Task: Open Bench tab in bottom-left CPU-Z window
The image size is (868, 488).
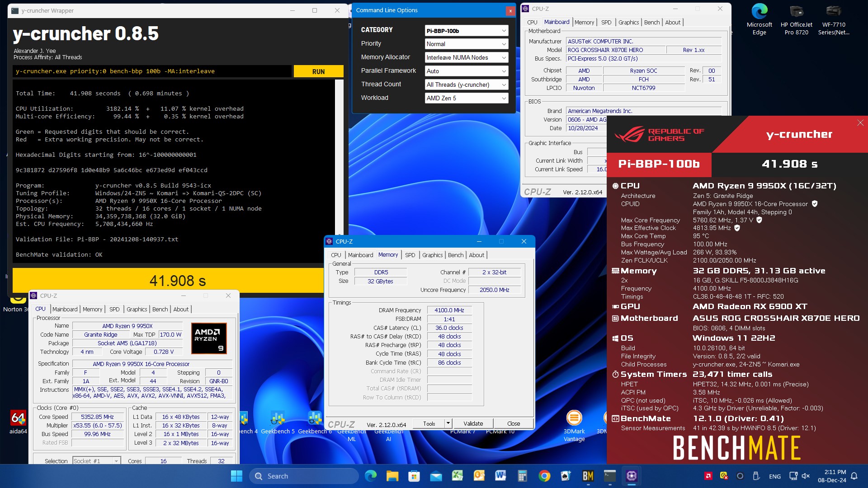Action: click(160, 309)
